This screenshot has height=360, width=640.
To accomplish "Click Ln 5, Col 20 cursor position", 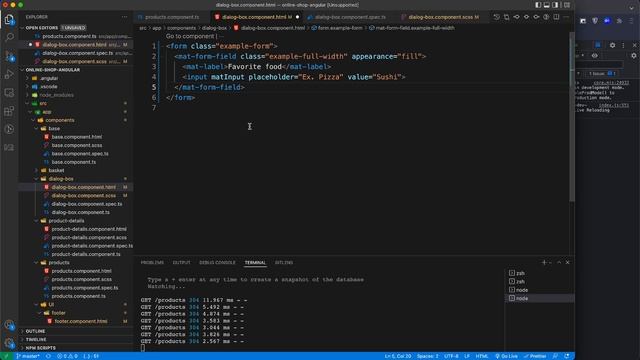I will tap(398, 356).
